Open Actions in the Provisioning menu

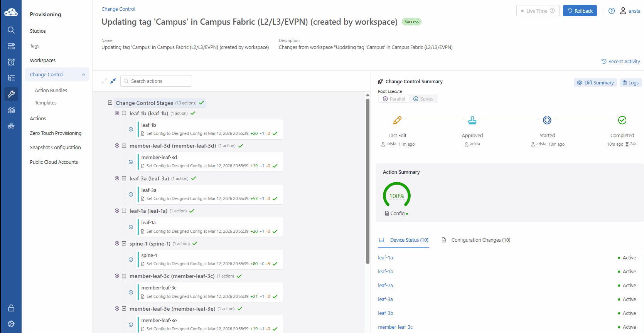click(38, 118)
